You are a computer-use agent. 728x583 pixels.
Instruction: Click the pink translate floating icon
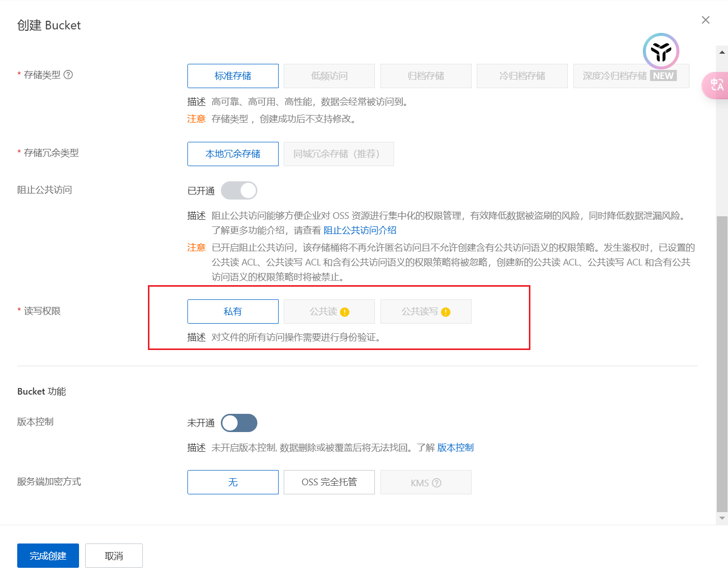716,85
